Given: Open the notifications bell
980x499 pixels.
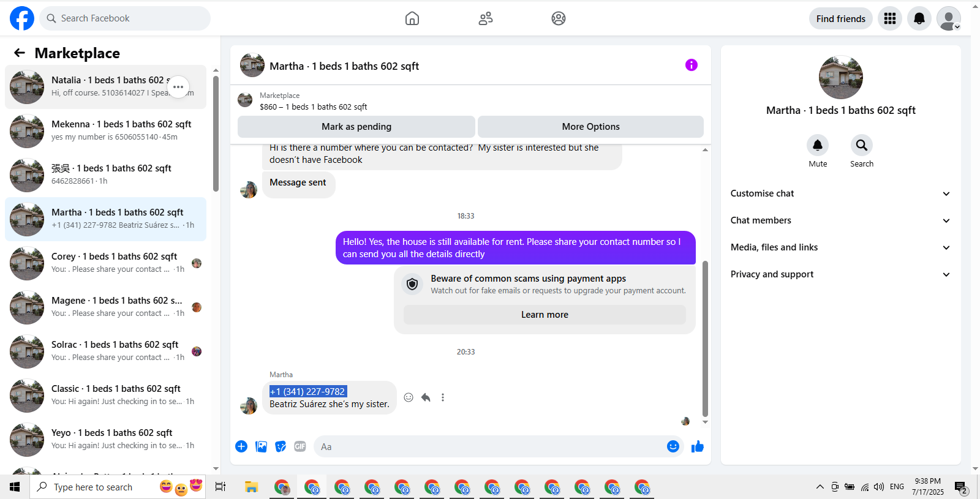Looking at the screenshot, I should point(919,18).
